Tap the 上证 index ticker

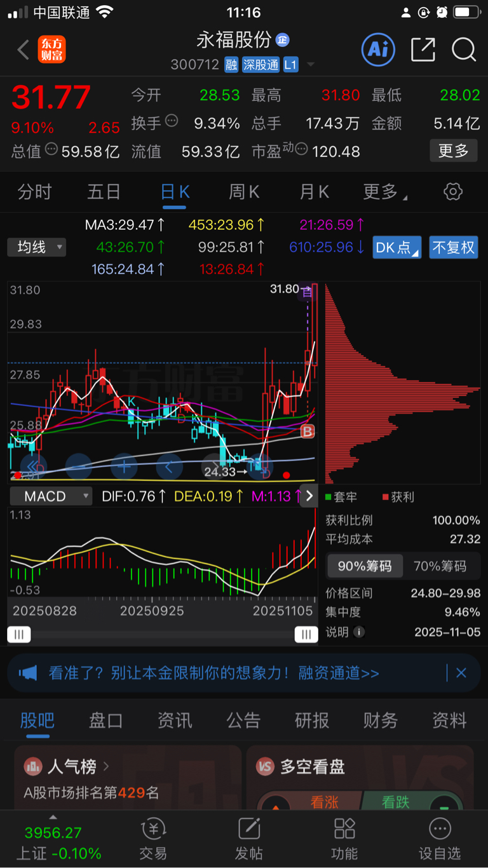[x=58, y=843]
